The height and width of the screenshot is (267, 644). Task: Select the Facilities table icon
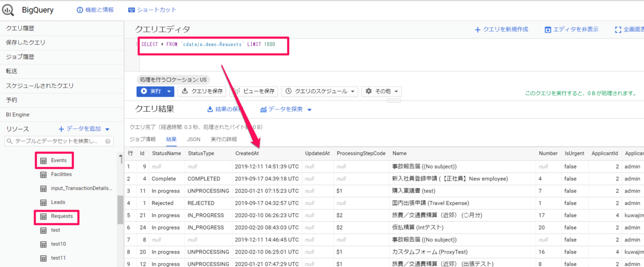[x=43, y=174]
